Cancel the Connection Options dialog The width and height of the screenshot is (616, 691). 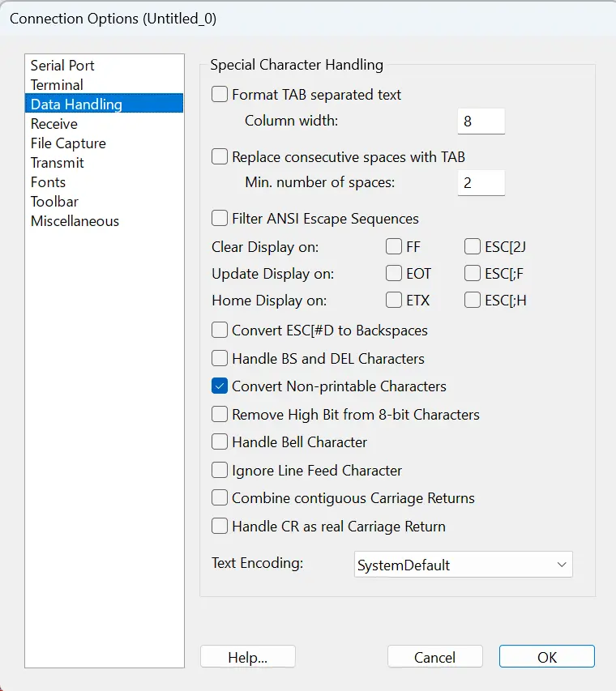435,657
